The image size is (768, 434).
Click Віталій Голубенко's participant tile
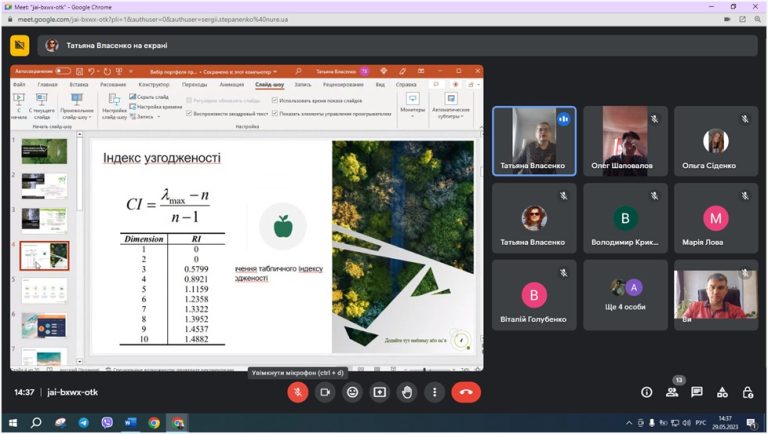point(534,295)
